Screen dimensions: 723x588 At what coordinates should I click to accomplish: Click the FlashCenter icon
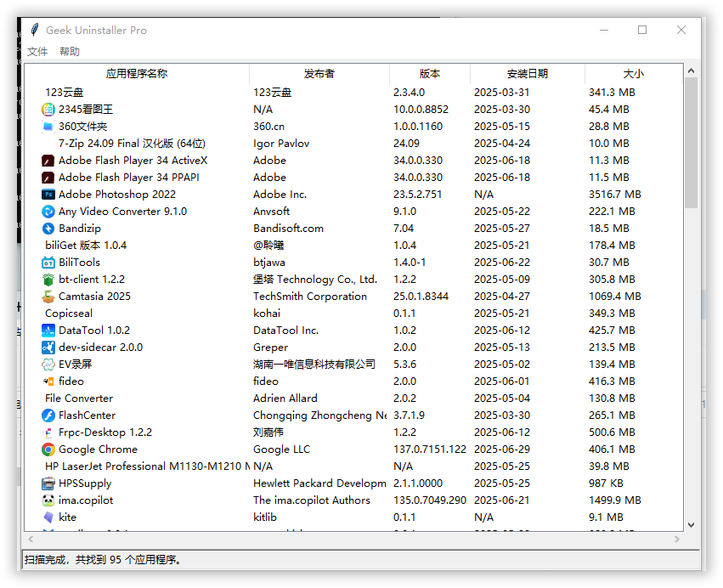tap(48, 416)
